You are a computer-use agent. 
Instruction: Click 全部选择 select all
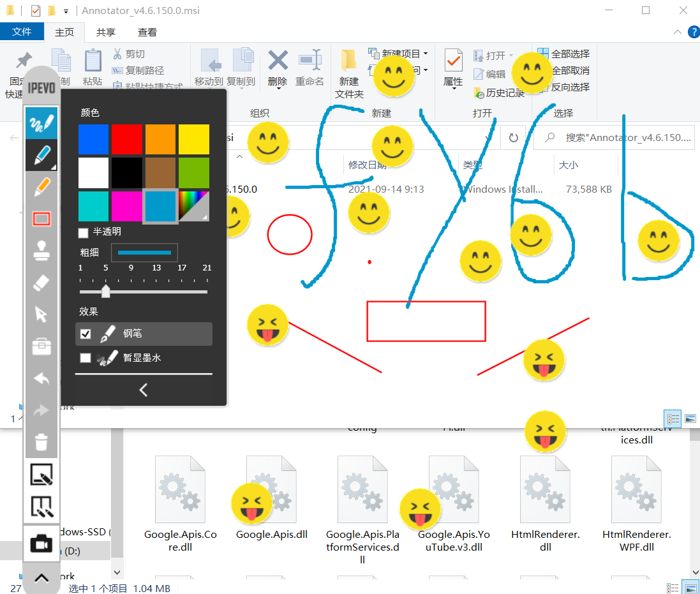563,54
